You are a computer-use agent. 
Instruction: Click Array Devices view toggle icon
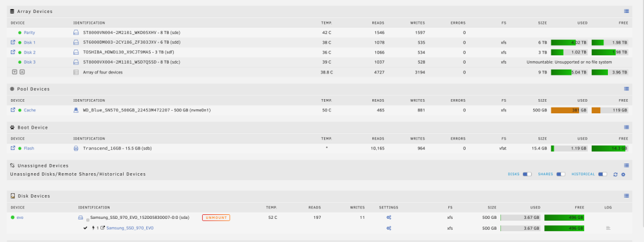pyautogui.click(x=627, y=12)
